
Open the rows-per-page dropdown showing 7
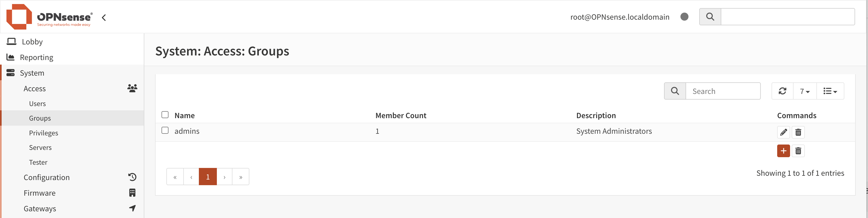click(804, 91)
